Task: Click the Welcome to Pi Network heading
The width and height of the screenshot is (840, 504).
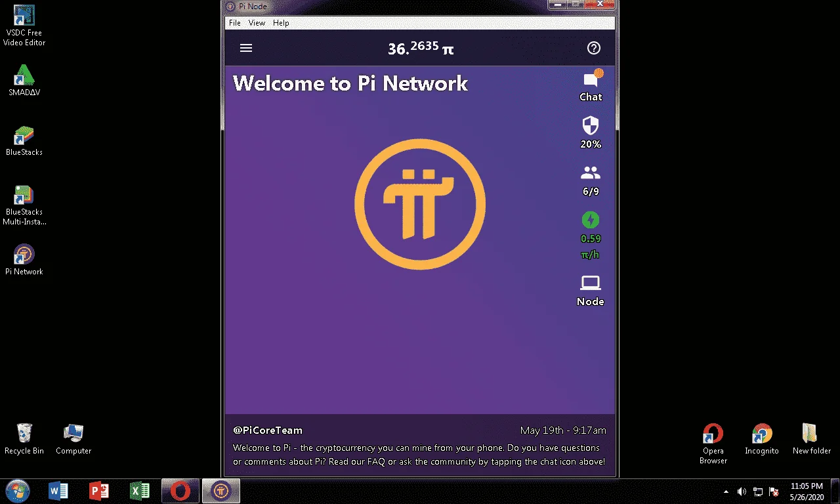Action: 350,83
